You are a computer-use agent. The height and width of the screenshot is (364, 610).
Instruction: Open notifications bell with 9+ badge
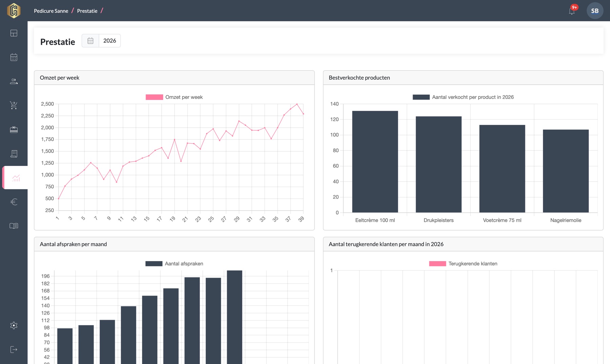tap(572, 10)
